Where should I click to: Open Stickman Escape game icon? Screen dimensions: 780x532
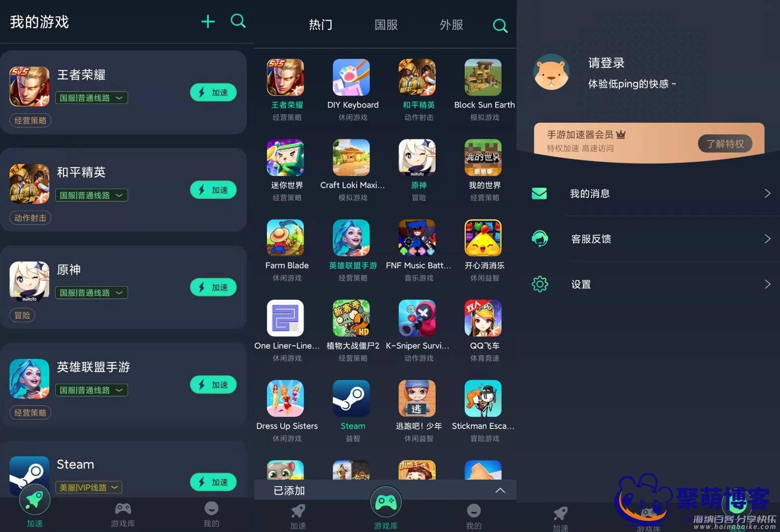click(483, 399)
